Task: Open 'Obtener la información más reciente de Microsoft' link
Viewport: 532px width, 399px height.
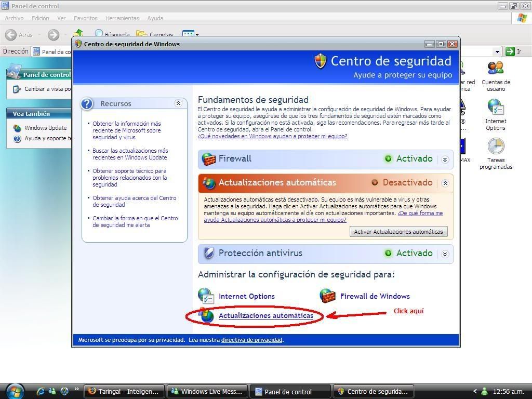Action: pyautogui.click(x=127, y=130)
